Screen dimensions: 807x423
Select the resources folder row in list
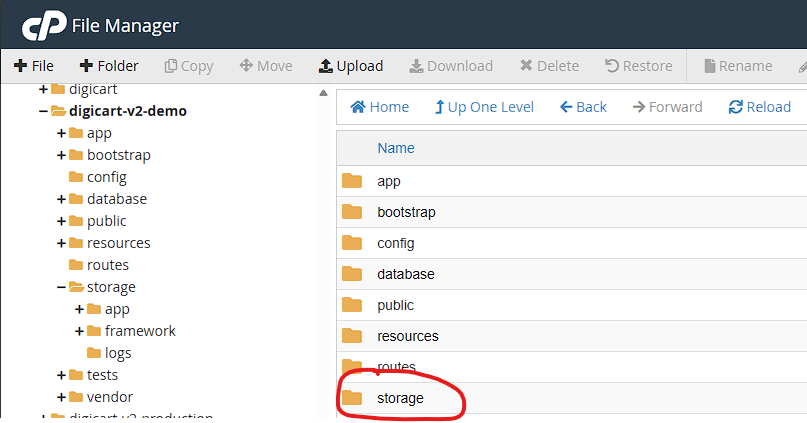point(407,336)
